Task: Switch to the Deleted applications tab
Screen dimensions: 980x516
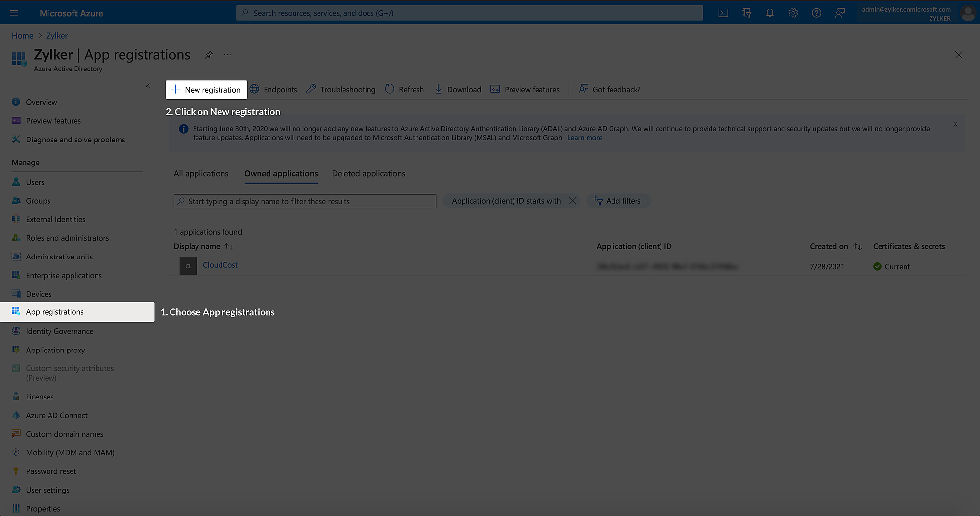Action: pyautogui.click(x=368, y=173)
